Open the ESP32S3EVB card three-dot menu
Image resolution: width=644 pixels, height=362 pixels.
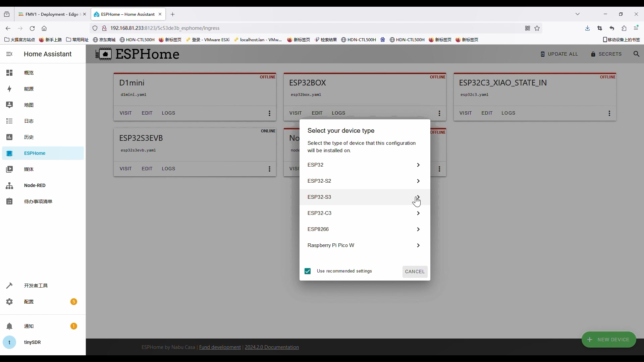click(269, 169)
